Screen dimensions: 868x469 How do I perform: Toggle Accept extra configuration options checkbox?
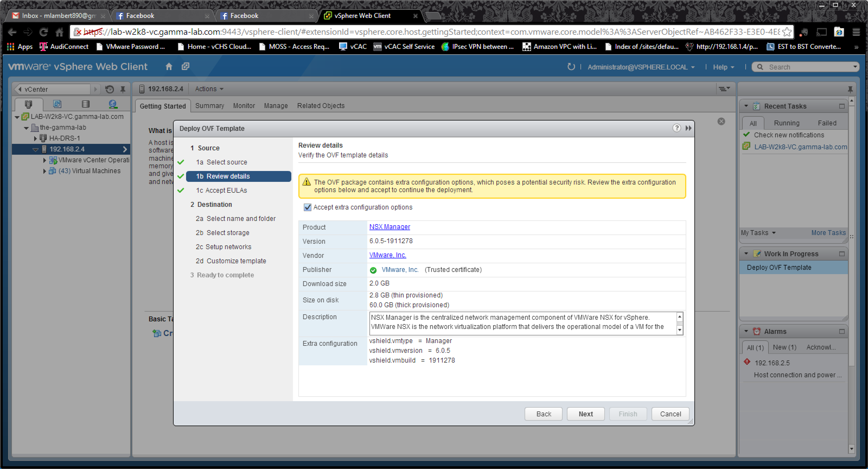(307, 207)
